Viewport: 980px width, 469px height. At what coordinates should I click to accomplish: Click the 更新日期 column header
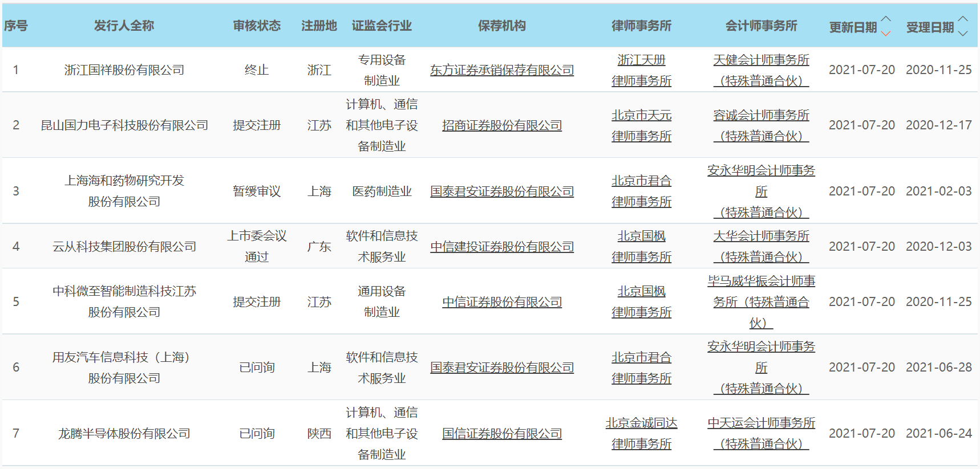853,27
